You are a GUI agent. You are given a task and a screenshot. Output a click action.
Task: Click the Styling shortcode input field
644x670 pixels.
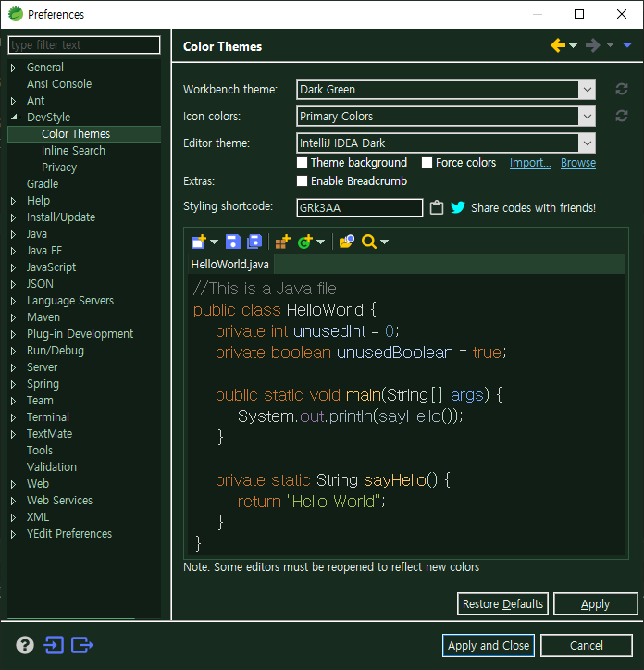[x=360, y=207]
